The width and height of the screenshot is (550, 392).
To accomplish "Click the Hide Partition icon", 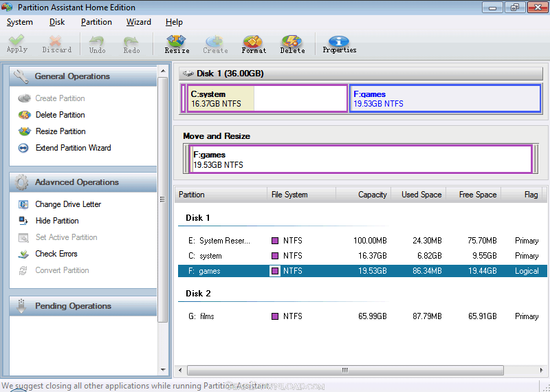I will (23, 221).
